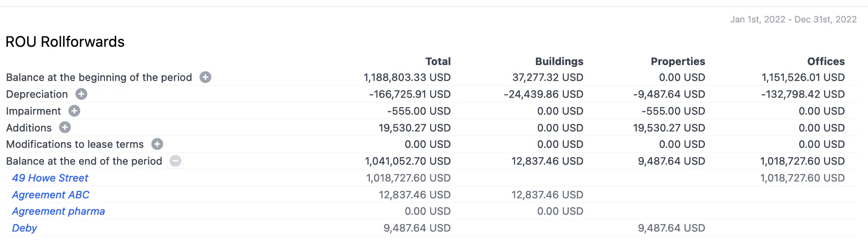This screenshot has height=247, width=868.
Task: Expand the Impairment row plus icon
Action: [x=74, y=111]
